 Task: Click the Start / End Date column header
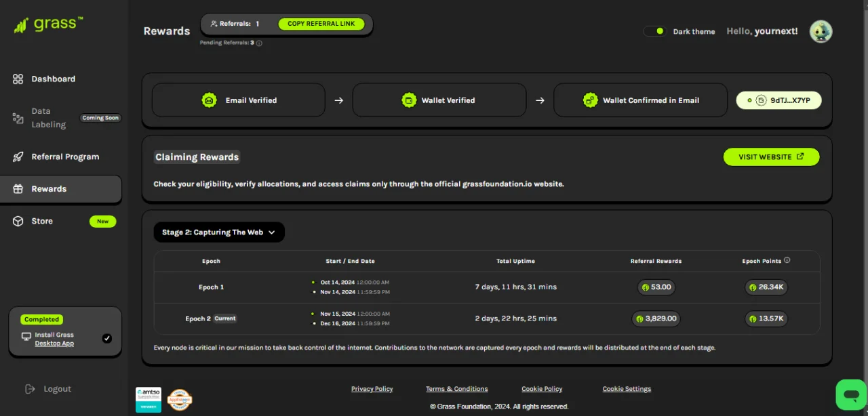click(350, 261)
